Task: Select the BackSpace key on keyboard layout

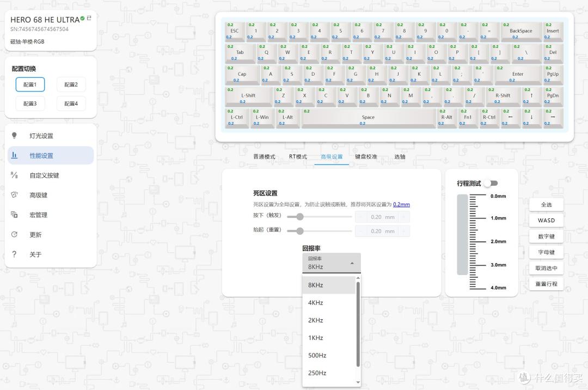Action: tap(521, 31)
